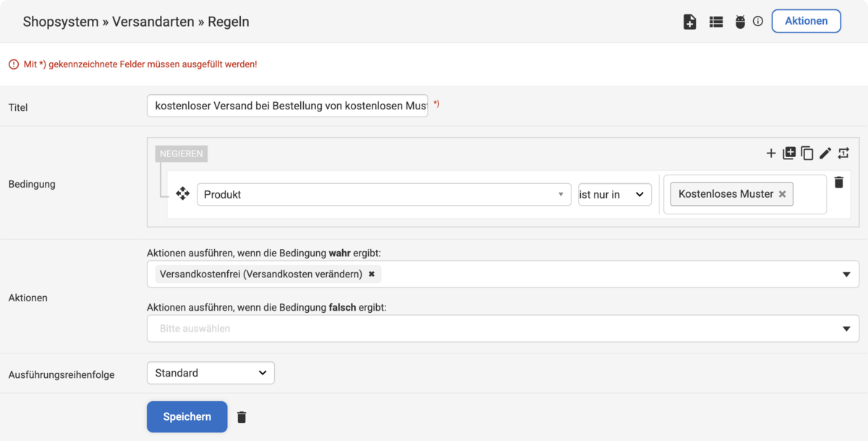The height and width of the screenshot is (441, 868).
Task: Click the Versandarten breadcrumb
Action: pos(153,22)
